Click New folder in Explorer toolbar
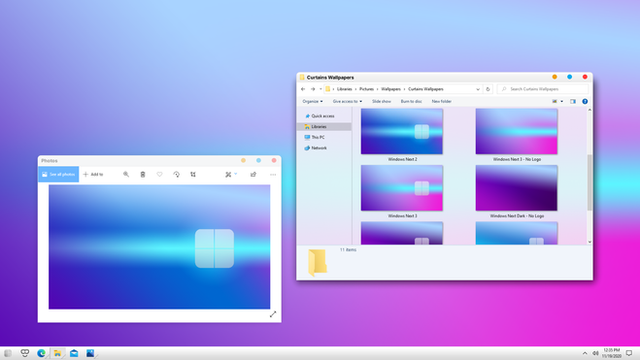This screenshot has height=360, width=640. [x=441, y=101]
